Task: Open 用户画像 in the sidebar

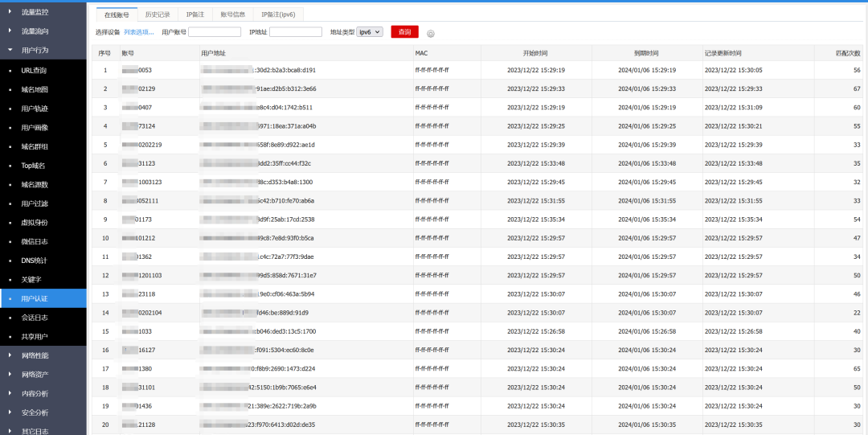Action: [x=43, y=128]
